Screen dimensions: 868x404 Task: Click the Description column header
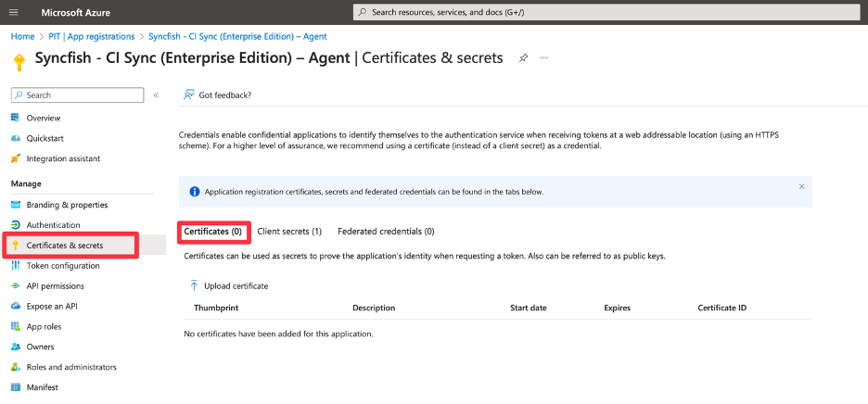pyautogui.click(x=374, y=308)
